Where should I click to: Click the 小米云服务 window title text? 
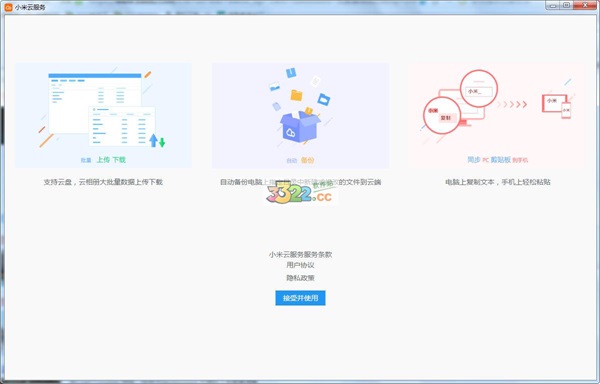pos(30,7)
